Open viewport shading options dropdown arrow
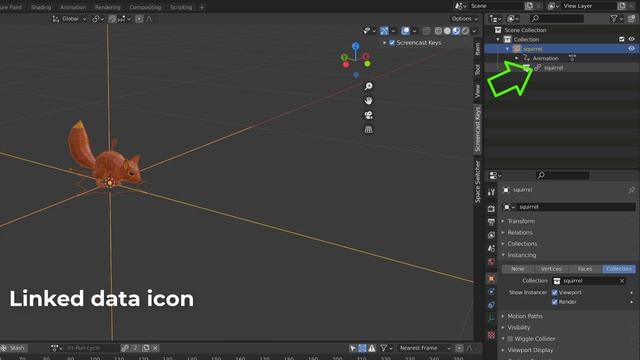Viewport: 640px width, 360px height. point(474,31)
